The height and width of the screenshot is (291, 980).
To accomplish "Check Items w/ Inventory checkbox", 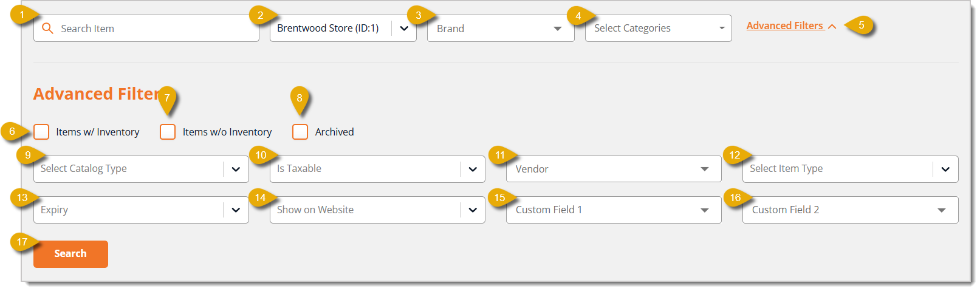I will [41, 132].
